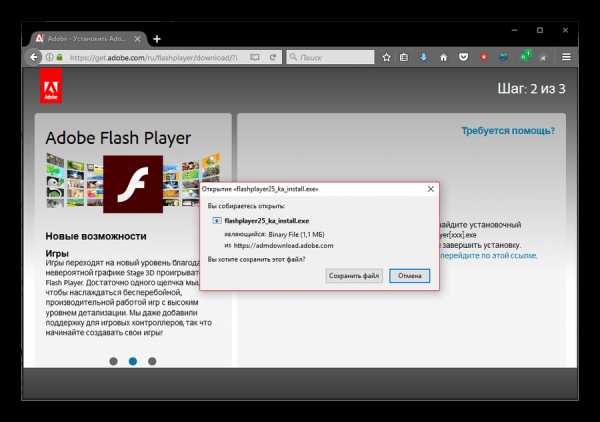Click 'Вы хотите сохранить этот файл?' text
The height and width of the screenshot is (422, 600).
[x=256, y=259]
